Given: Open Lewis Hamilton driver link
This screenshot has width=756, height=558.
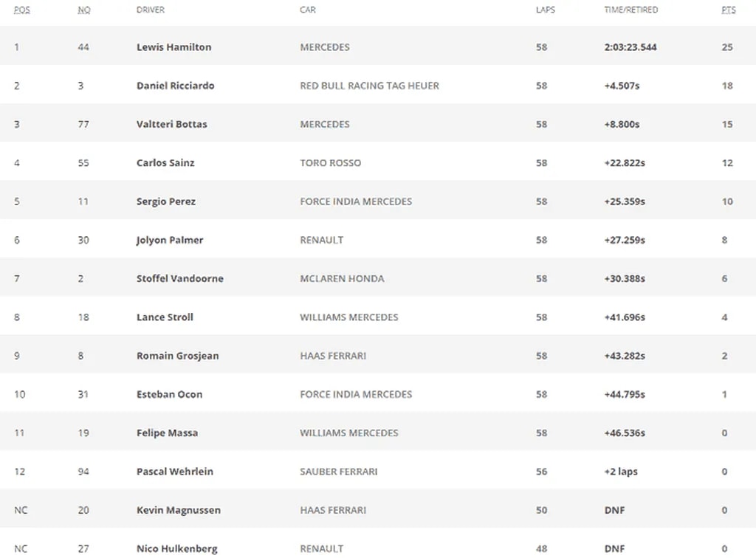Looking at the screenshot, I should tap(173, 47).
